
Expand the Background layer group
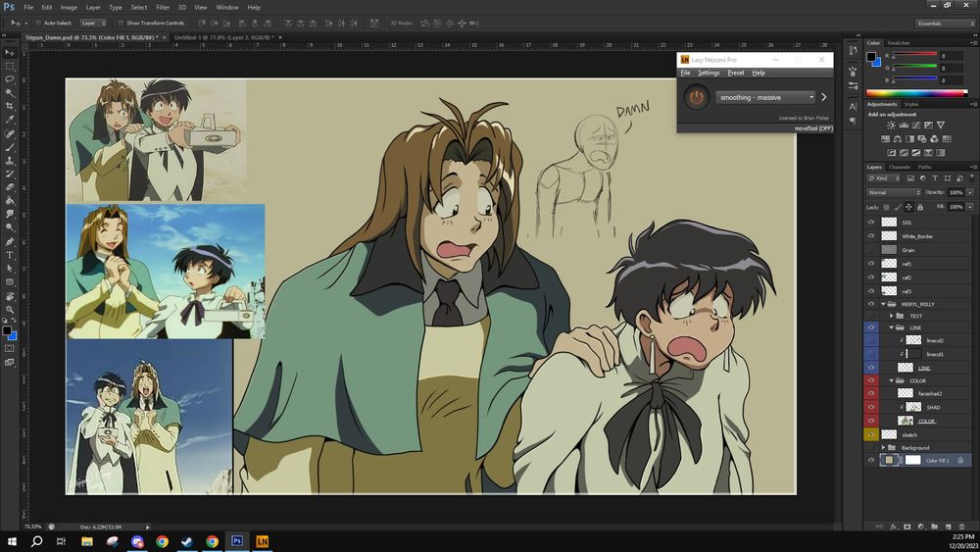[884, 448]
